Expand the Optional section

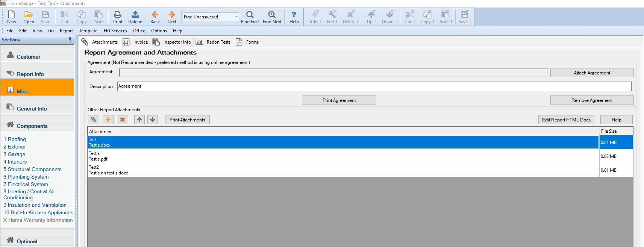(x=27, y=241)
